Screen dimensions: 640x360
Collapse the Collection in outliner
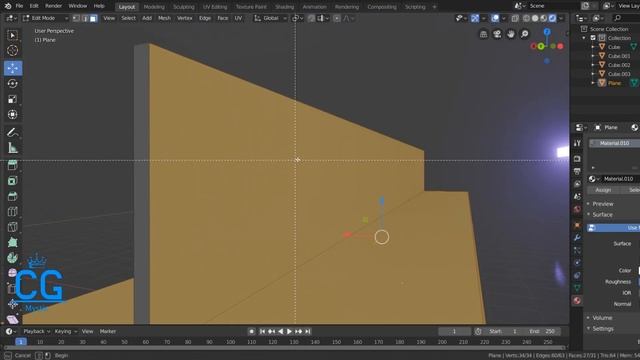(584, 38)
